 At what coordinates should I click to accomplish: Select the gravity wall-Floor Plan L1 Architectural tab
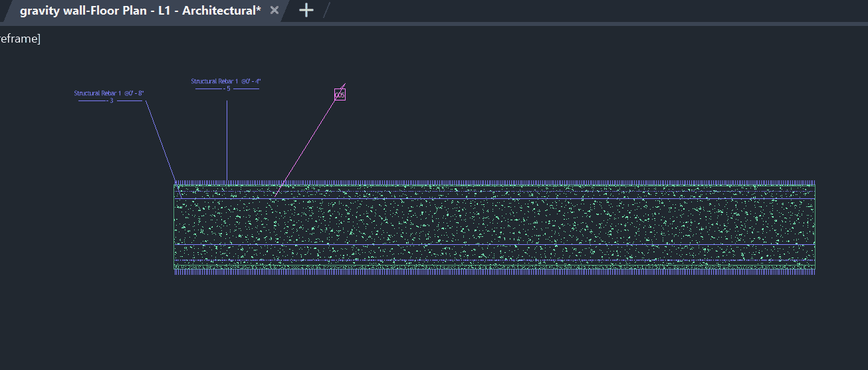140,11
